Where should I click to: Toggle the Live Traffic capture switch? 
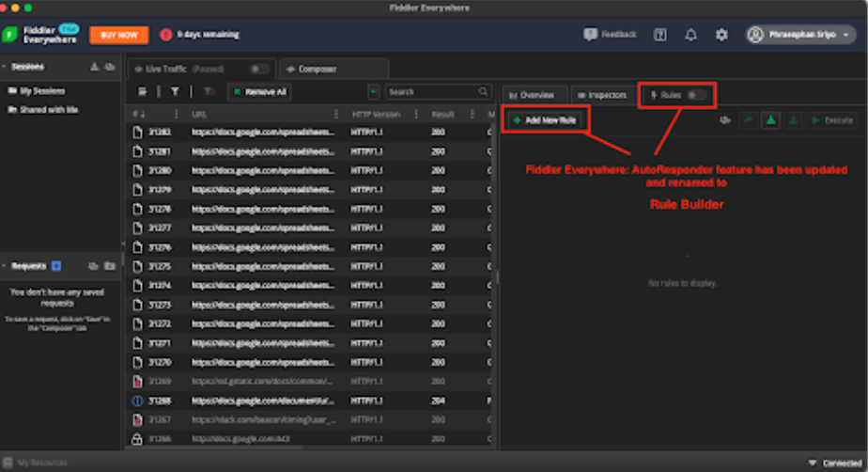(258, 69)
